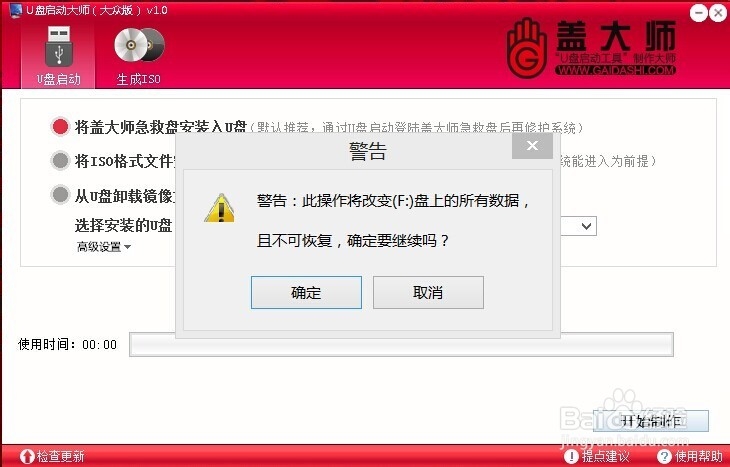730x467 pixels.
Task: Click 取消 to cancel the warning
Action: [428, 292]
